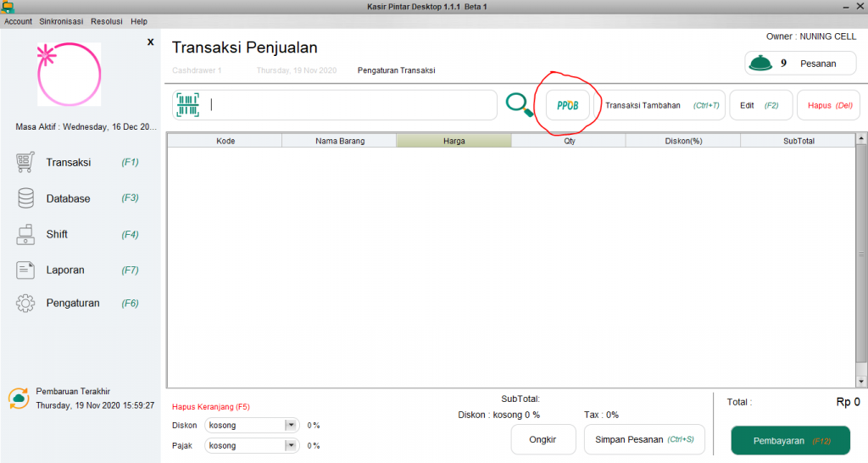This screenshot has width=868, height=463.
Task: Click the Edit (F2) button
Action: 761,105
